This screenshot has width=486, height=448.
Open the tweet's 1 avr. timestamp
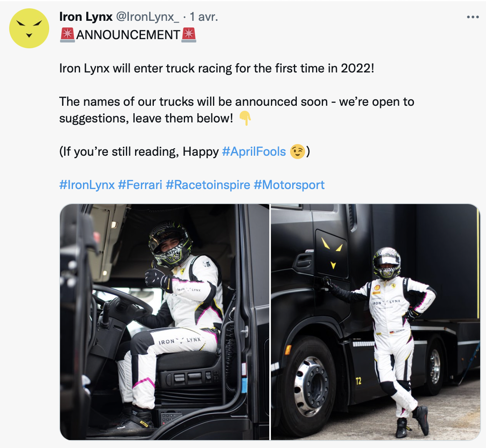(x=204, y=17)
